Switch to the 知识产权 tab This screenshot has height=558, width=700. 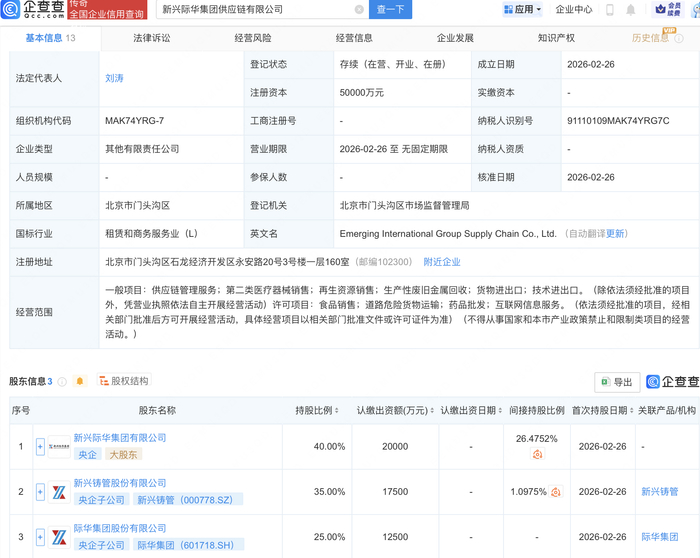(x=556, y=39)
